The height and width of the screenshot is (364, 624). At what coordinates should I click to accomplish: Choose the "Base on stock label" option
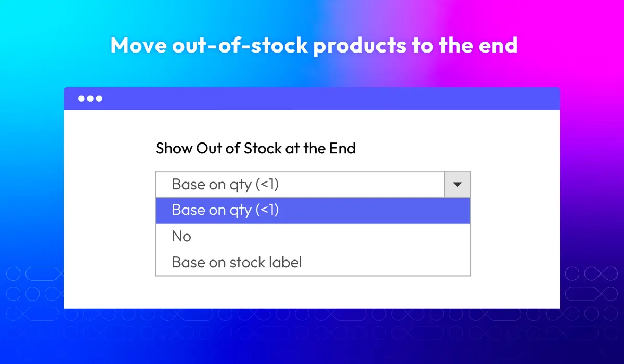(x=313, y=262)
